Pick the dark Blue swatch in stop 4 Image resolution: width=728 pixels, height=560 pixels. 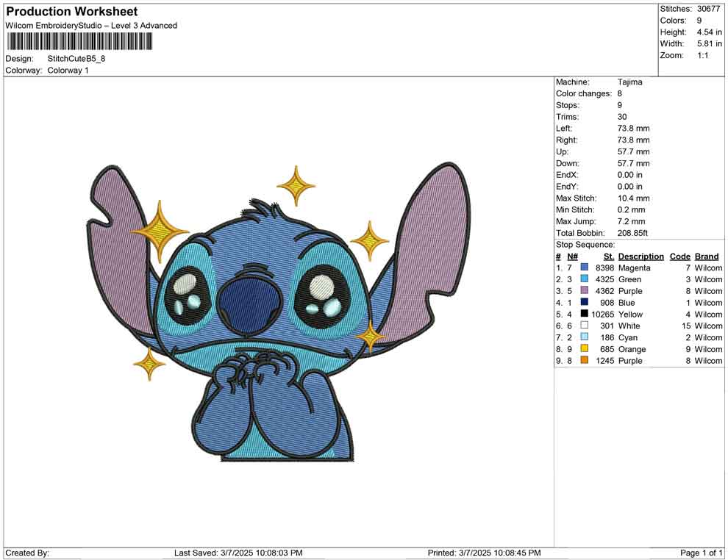585,302
